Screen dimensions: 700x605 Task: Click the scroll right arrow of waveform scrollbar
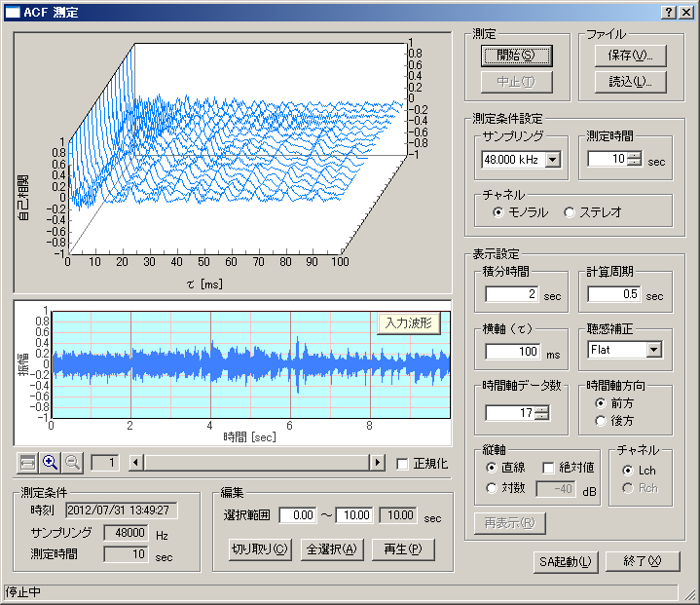[x=377, y=463]
